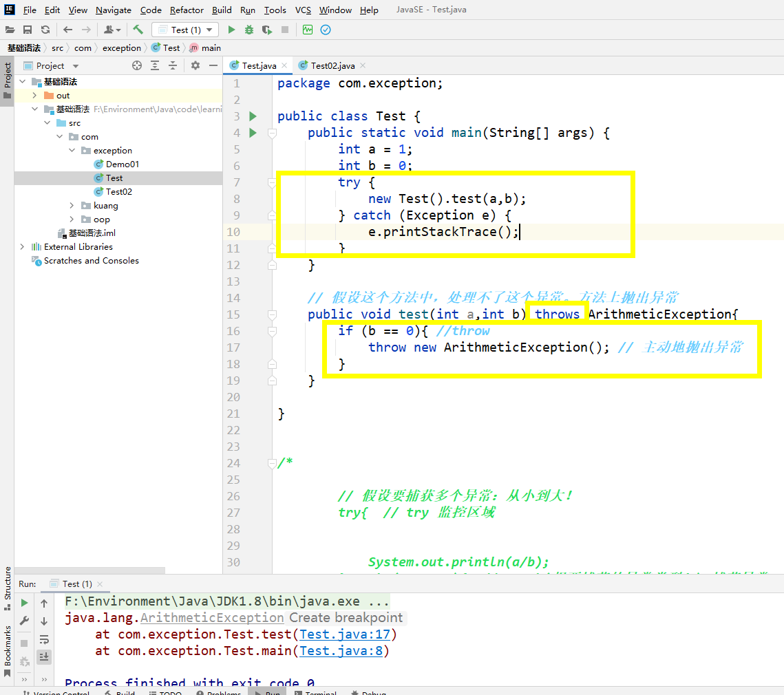The height and width of the screenshot is (695, 784).
Task: Toggle scroll to end in Run console
Action: click(44, 657)
